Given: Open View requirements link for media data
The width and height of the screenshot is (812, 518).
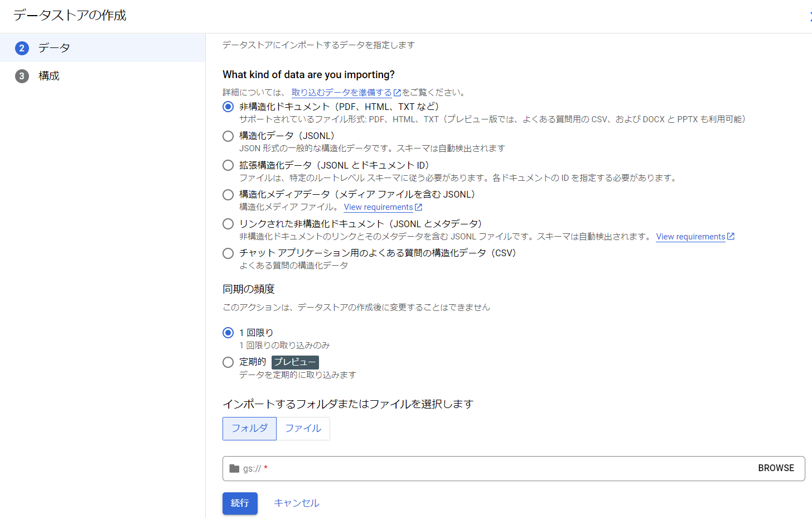Looking at the screenshot, I should pyautogui.click(x=378, y=207).
